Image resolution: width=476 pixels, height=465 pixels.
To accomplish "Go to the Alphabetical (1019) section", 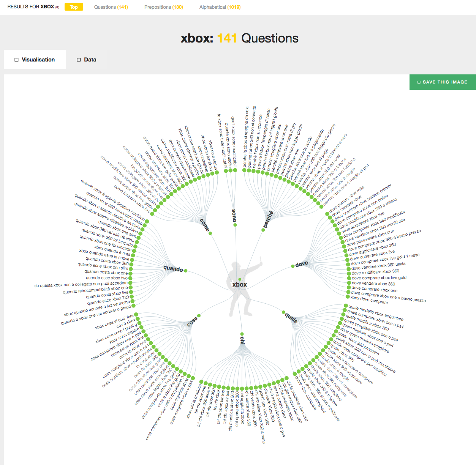I will (220, 7).
